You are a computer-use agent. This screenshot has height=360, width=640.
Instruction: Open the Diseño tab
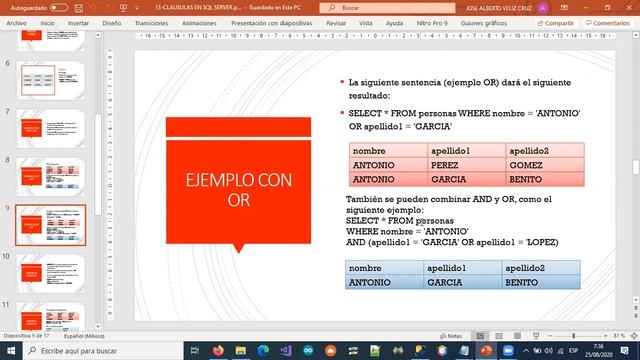pyautogui.click(x=112, y=23)
